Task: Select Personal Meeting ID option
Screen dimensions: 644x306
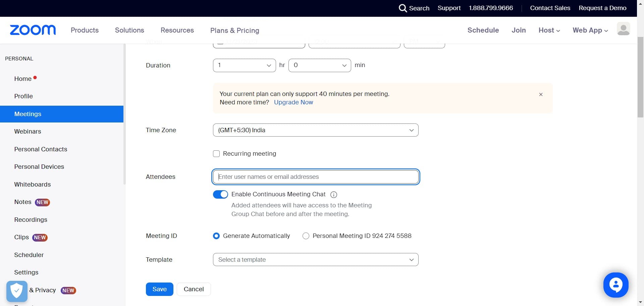Action: 306,236
